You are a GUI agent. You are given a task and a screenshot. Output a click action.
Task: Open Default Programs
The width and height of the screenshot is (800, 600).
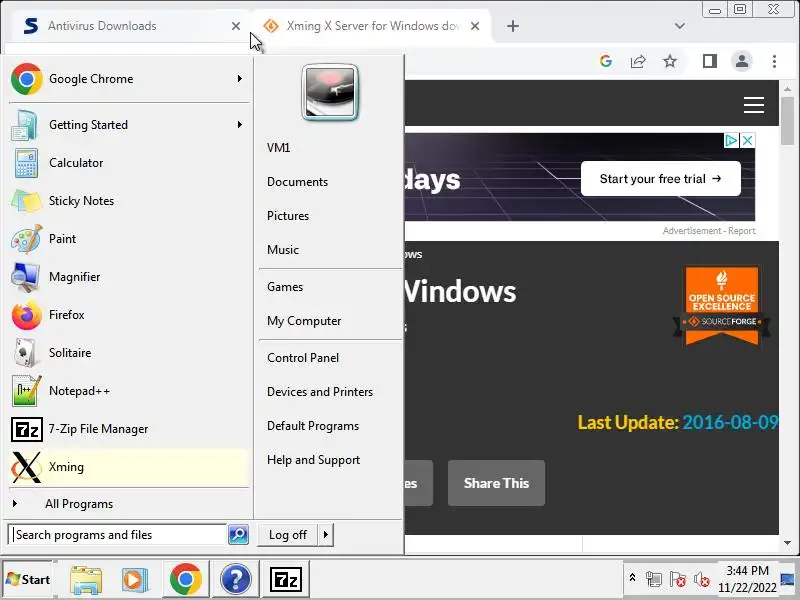click(x=313, y=426)
